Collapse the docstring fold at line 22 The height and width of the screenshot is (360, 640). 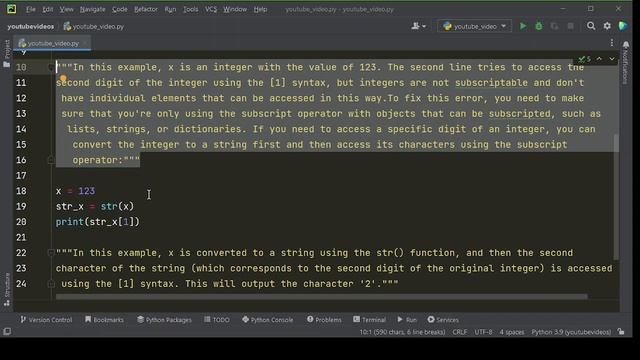(x=51, y=253)
